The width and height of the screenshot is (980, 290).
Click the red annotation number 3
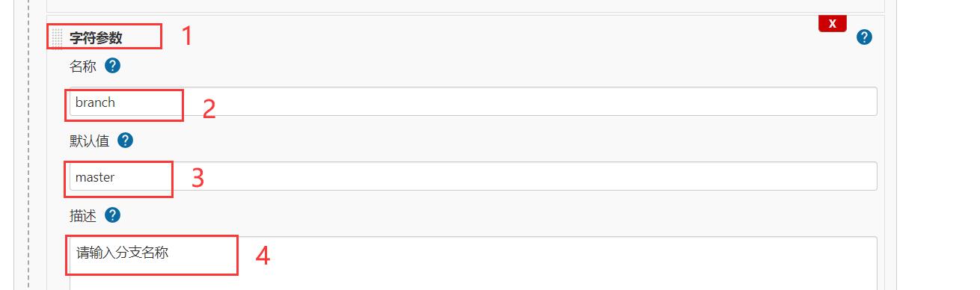(197, 178)
